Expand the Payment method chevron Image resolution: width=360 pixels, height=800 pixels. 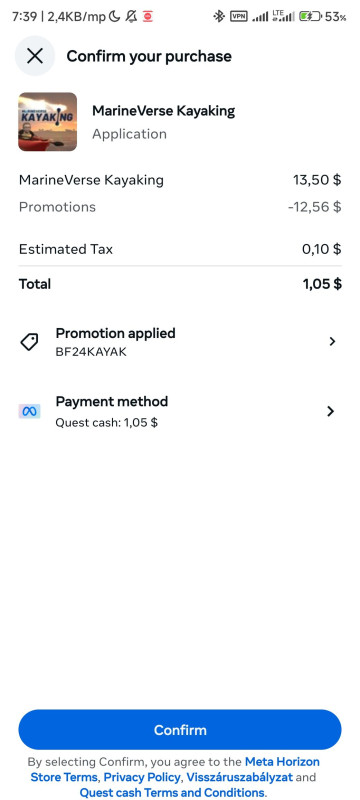click(330, 411)
